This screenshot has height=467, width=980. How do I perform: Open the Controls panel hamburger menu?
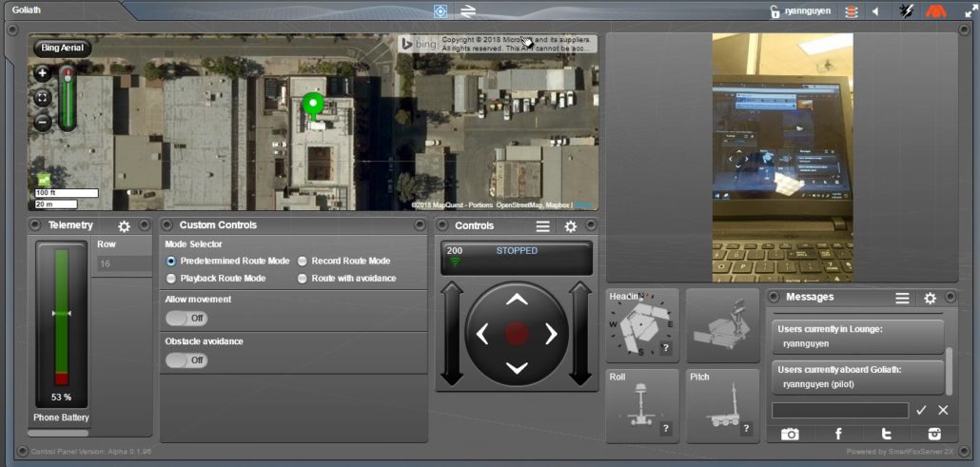click(x=542, y=226)
